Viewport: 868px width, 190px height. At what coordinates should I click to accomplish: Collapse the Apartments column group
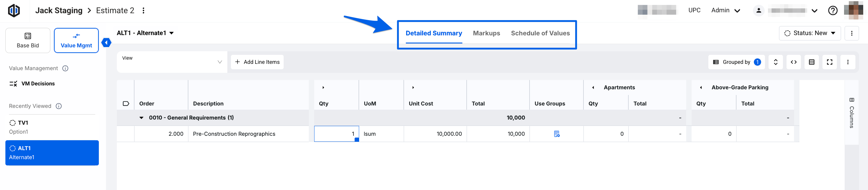(593, 88)
